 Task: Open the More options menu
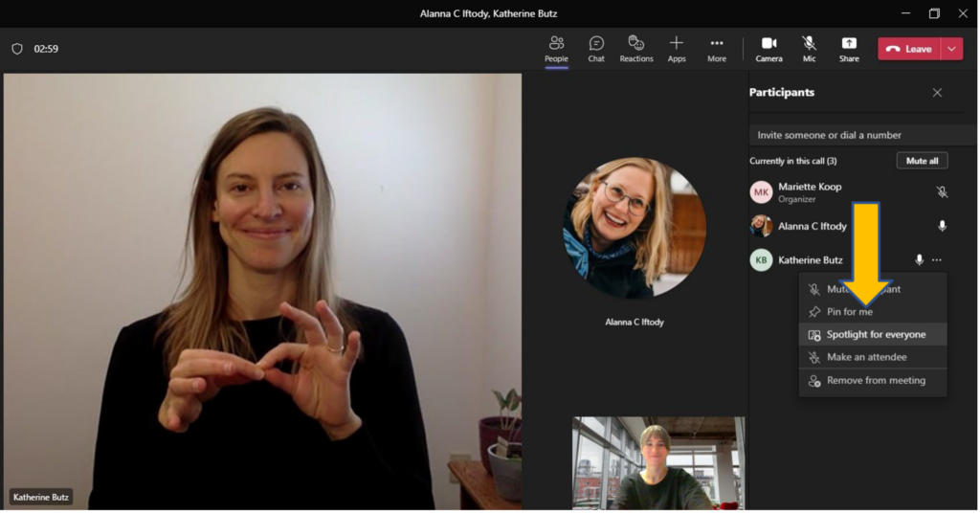716,49
